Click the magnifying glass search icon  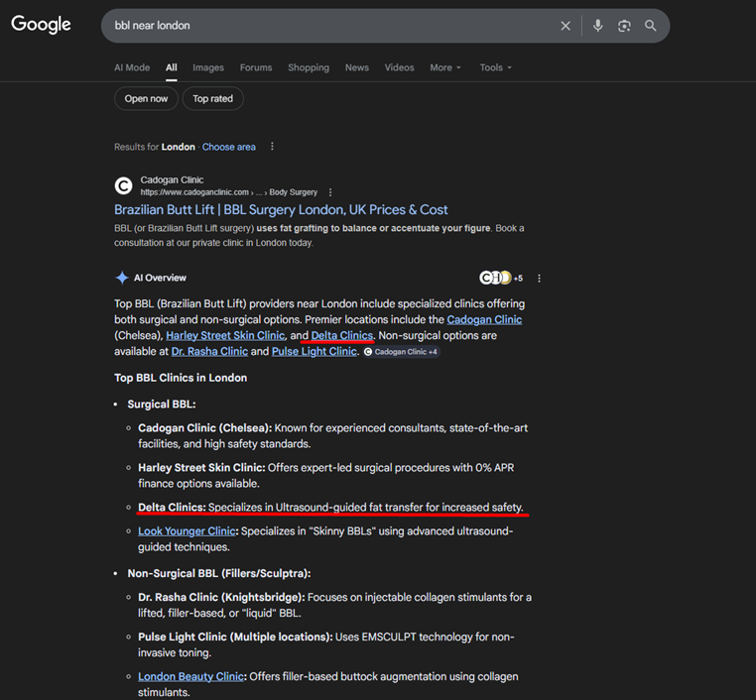pyautogui.click(x=651, y=26)
